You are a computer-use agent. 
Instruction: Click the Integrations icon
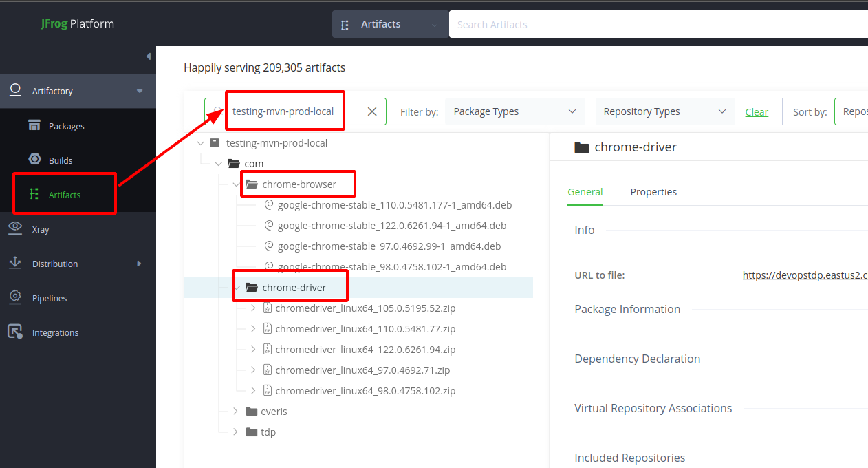tap(14, 332)
